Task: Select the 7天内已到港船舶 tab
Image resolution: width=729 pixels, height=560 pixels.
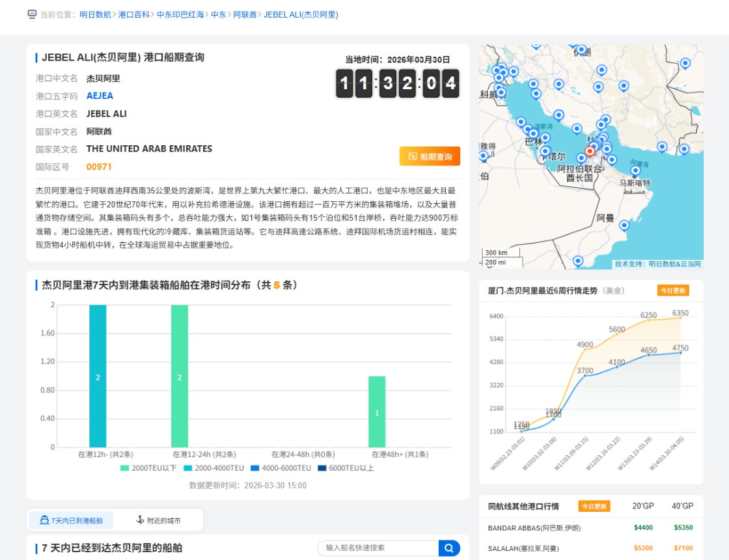Action: click(71, 520)
